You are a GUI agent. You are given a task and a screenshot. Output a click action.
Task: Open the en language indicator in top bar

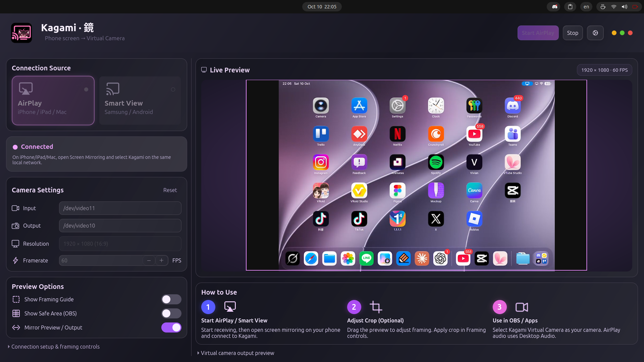tap(586, 7)
